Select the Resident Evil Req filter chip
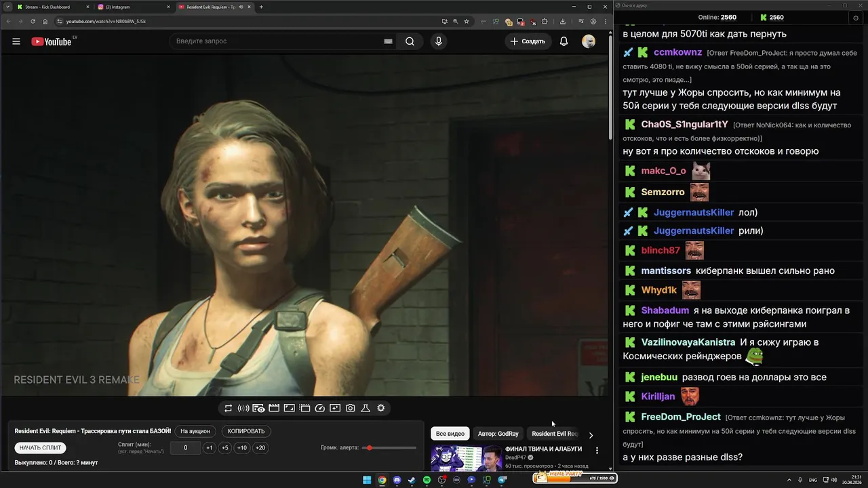868x488 pixels. 554,434
